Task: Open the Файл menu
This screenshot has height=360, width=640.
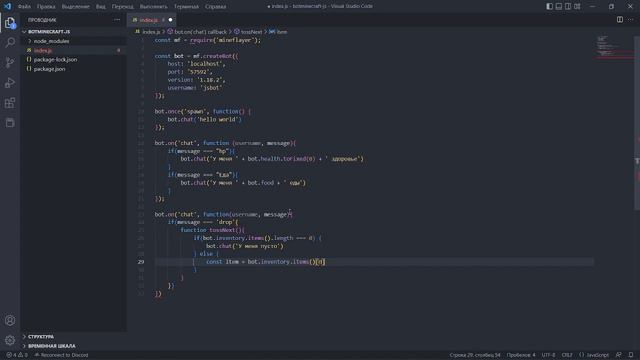Action: click(x=24, y=7)
